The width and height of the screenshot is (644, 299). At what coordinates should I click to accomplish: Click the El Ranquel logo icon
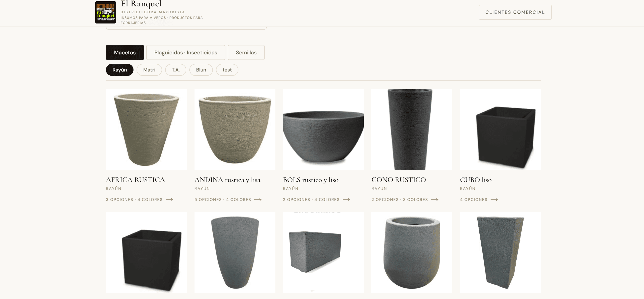(x=106, y=12)
